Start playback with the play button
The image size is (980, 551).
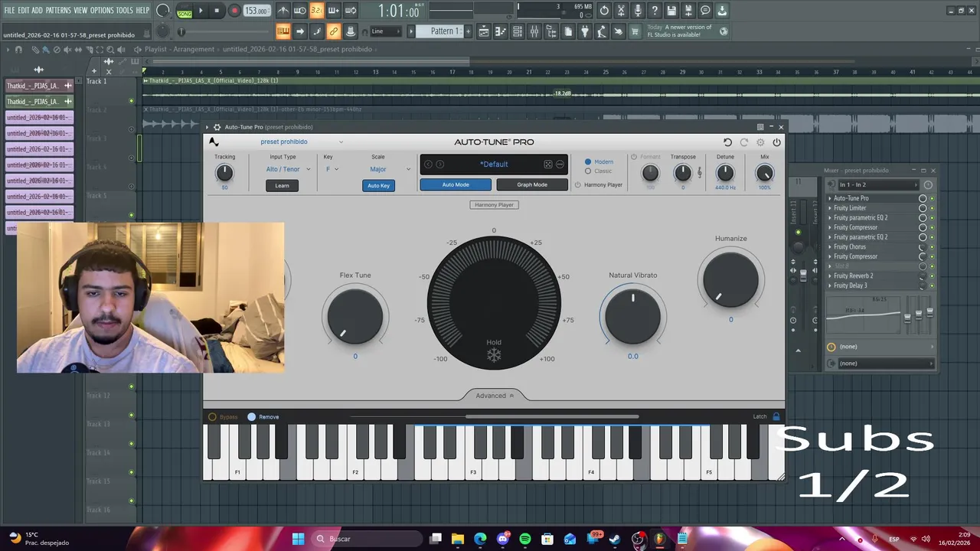(201, 11)
